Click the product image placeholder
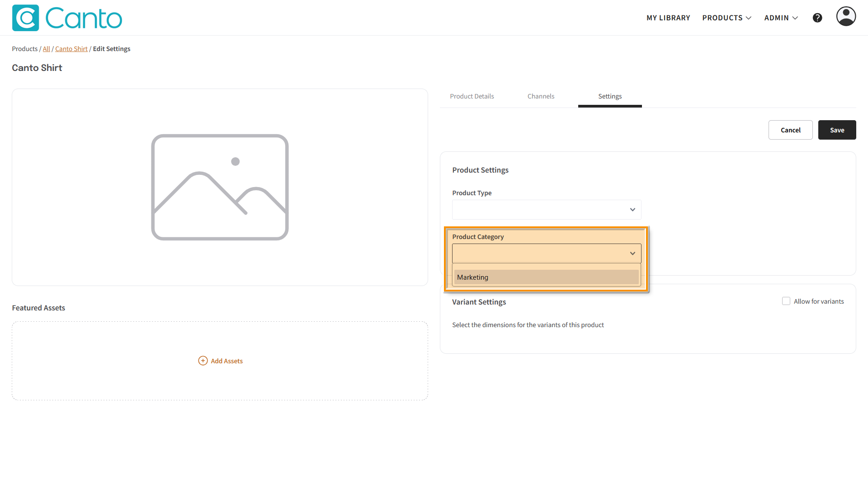Viewport: 868px width, 488px height. tap(220, 187)
